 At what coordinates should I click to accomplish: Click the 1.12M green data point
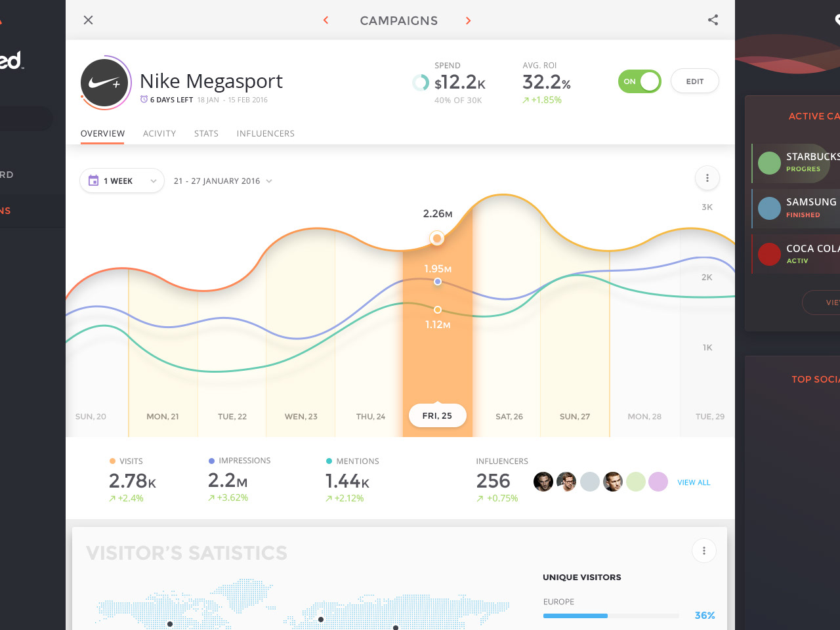click(x=438, y=310)
